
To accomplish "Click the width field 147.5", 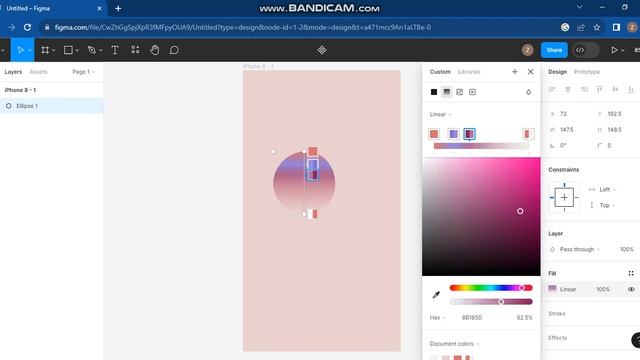I will [x=567, y=129].
